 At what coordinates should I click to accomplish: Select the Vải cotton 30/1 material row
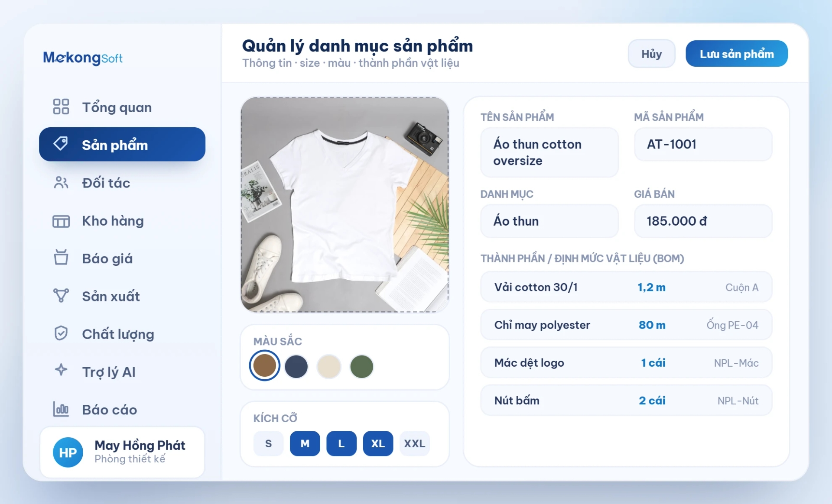point(626,287)
